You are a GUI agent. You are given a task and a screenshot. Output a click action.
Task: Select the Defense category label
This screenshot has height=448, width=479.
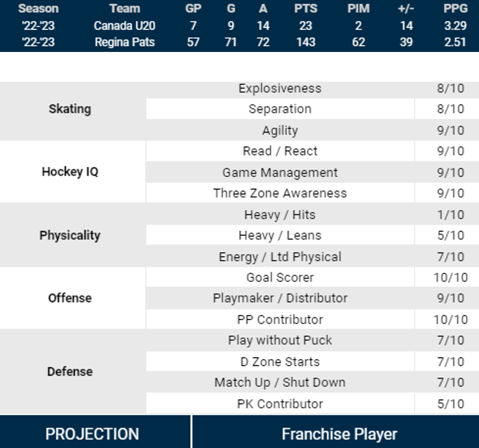click(x=70, y=371)
